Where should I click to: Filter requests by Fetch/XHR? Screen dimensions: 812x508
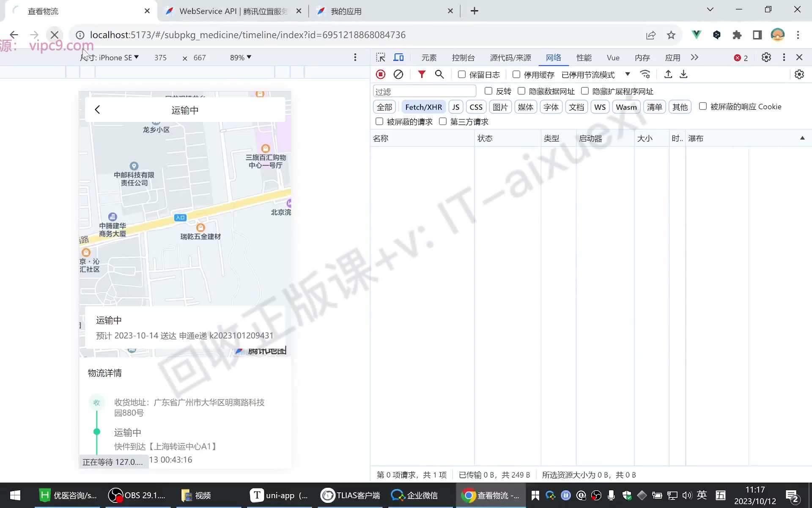(423, 107)
